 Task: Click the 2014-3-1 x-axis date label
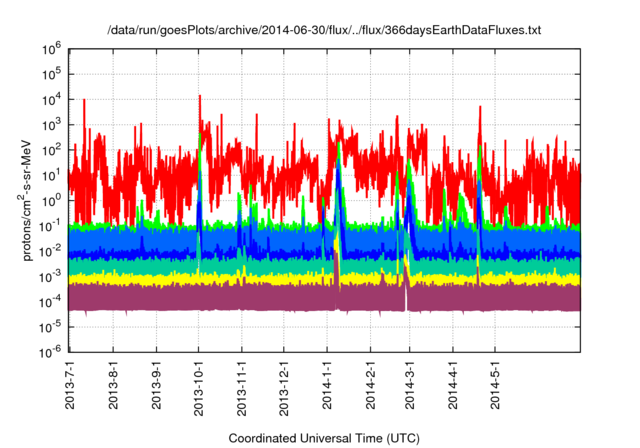[409, 385]
